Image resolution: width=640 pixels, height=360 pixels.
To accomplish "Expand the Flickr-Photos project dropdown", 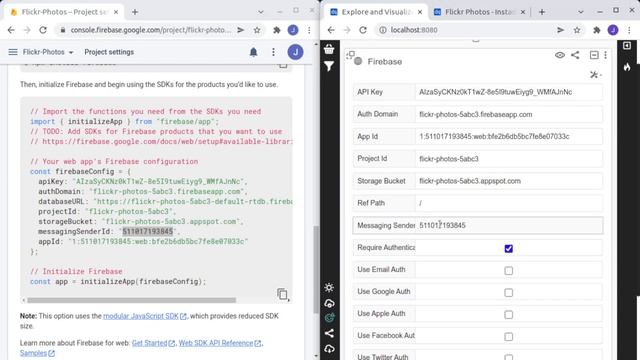I will pos(48,52).
